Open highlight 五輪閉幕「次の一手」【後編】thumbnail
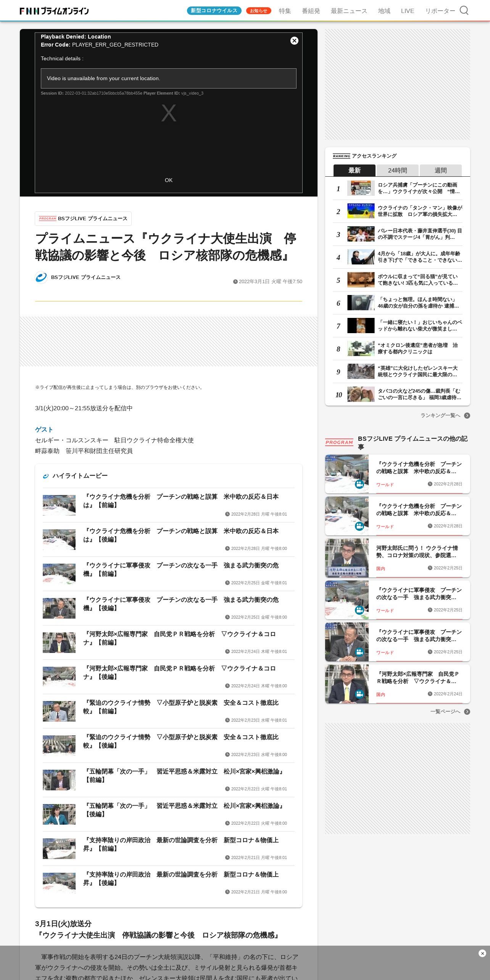The height and width of the screenshot is (980, 490). point(59,814)
